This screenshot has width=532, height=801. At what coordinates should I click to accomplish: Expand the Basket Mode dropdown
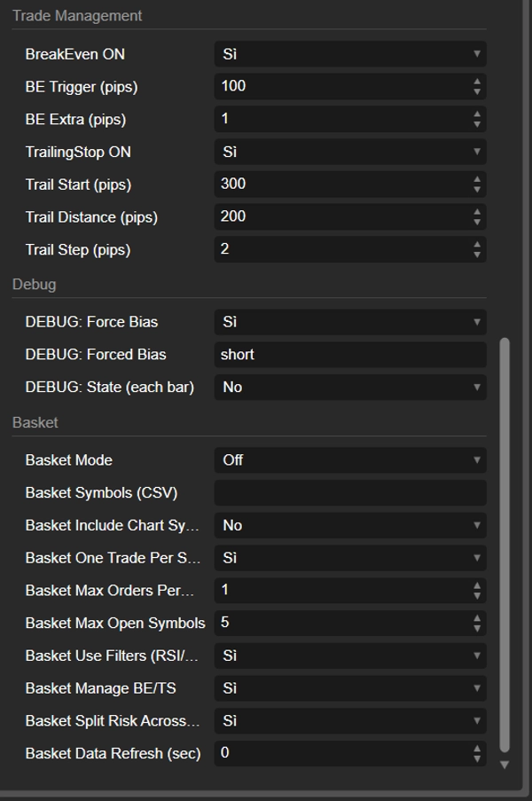[350, 460]
